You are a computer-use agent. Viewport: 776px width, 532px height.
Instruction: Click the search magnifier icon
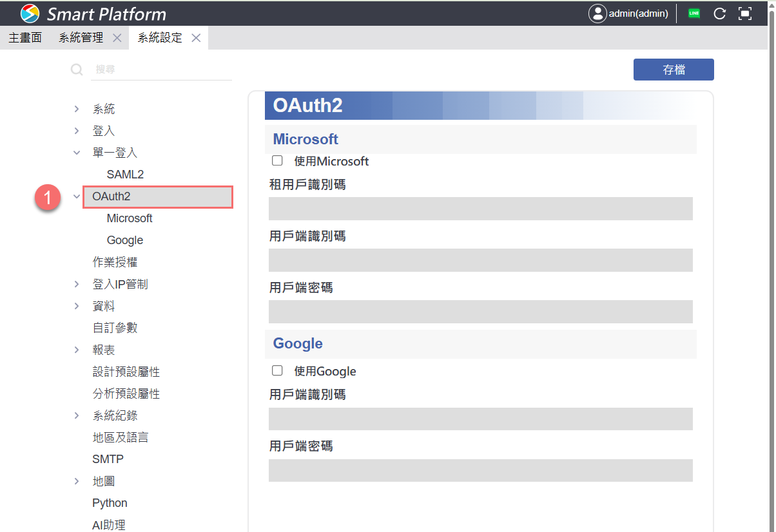click(77, 70)
